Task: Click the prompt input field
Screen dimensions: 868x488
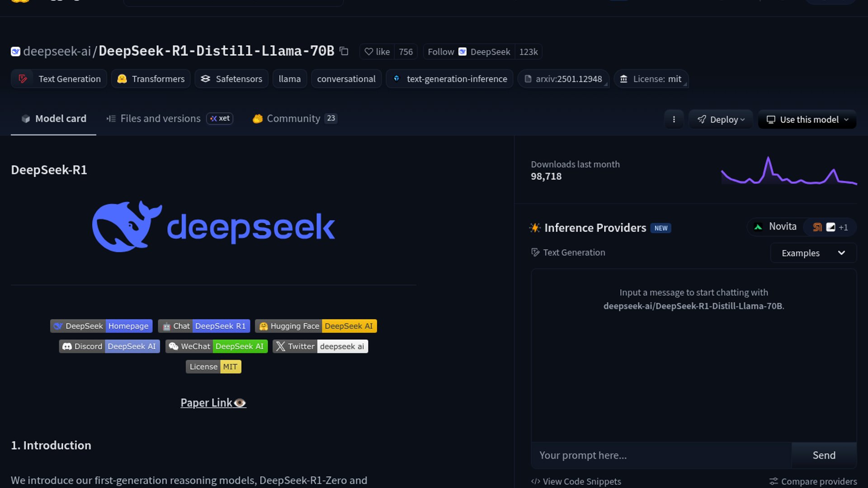Action: click(661, 455)
